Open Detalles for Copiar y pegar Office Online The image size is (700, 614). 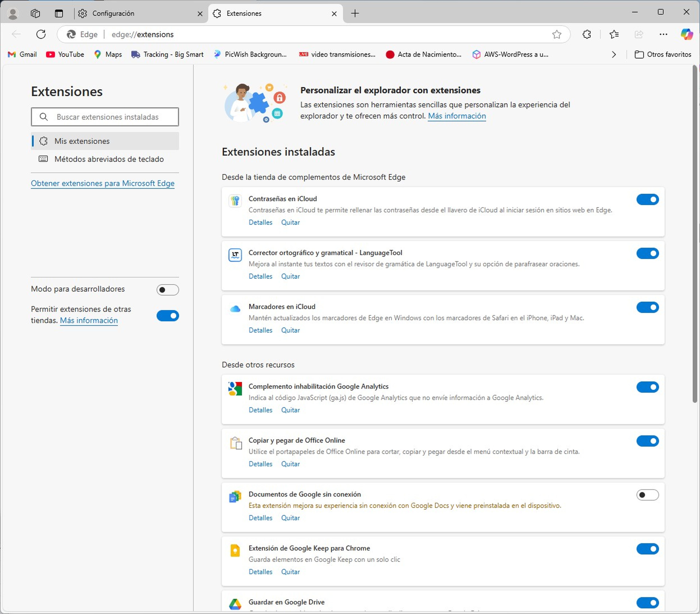point(260,464)
